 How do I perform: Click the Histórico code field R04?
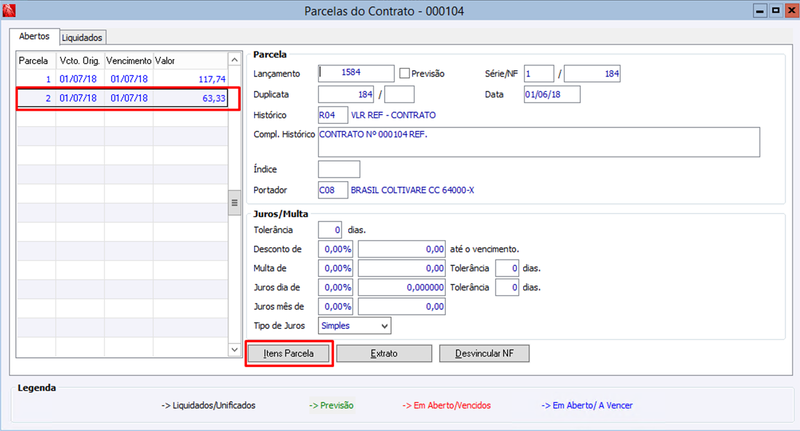(x=333, y=115)
